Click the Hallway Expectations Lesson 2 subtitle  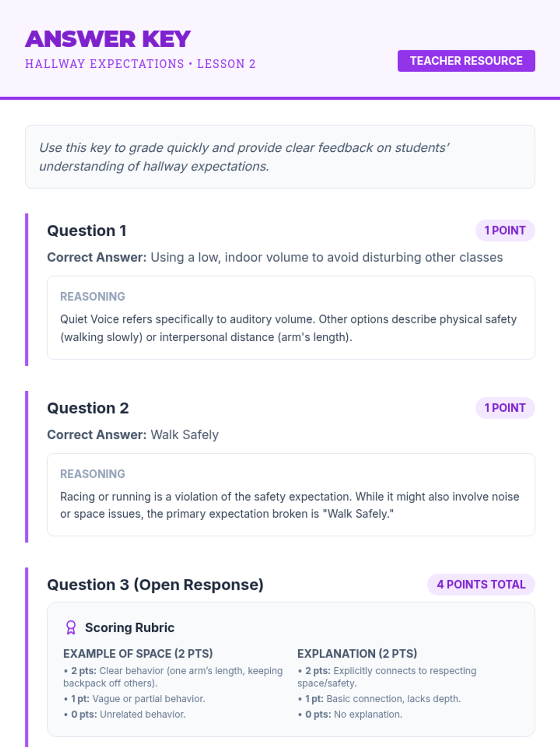click(x=140, y=64)
